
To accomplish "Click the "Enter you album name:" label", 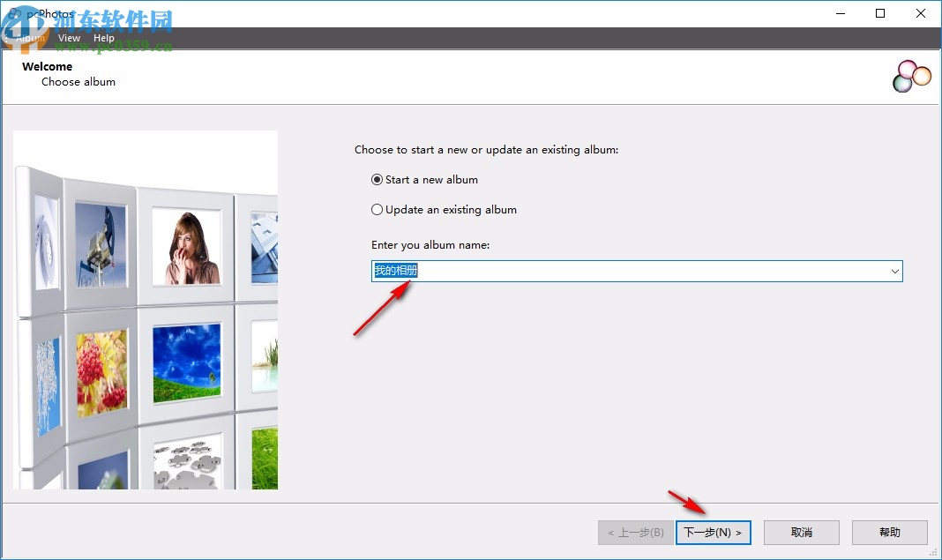I will pos(430,245).
